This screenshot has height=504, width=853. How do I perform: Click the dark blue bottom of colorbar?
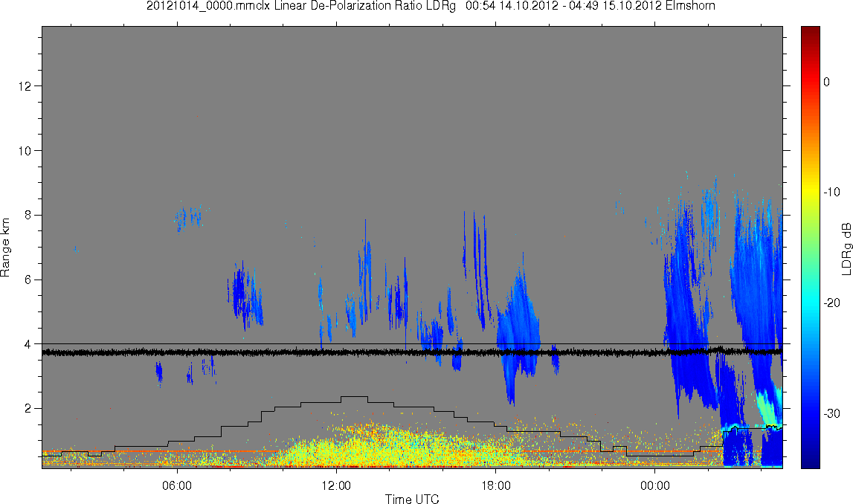810,462
